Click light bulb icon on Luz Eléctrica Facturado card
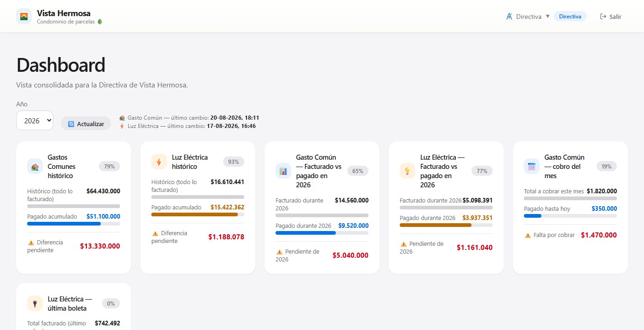The width and height of the screenshot is (644, 330). [408, 171]
